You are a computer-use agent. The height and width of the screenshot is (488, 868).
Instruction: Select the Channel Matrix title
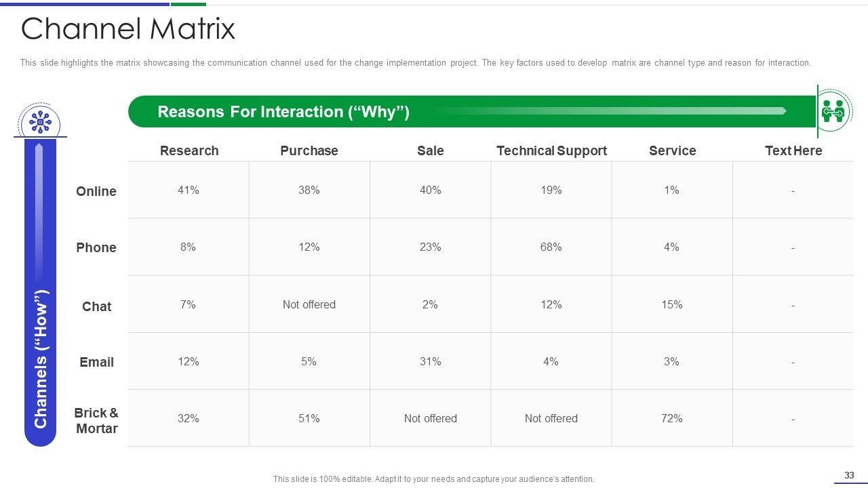coord(128,29)
